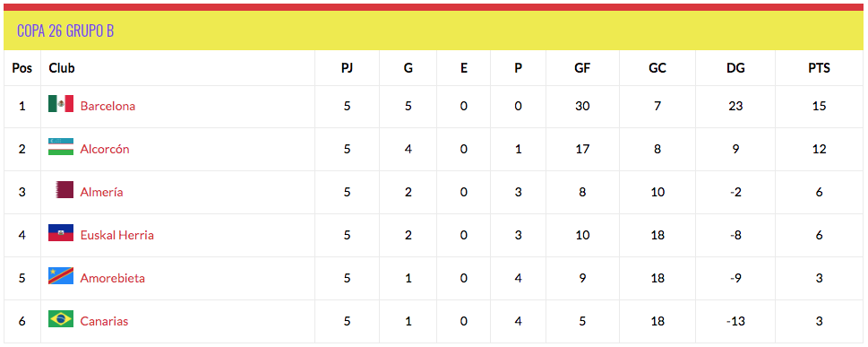This screenshot has width=868, height=347.
Task: Sort by the GF column header
Action: pos(582,68)
